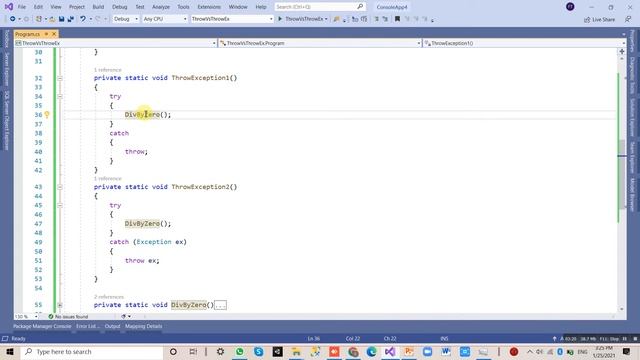Switch to the Error List tab
The image size is (640, 360).
point(88,326)
